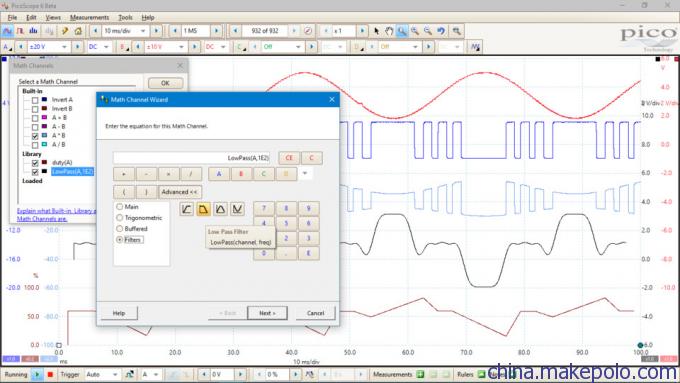The height and width of the screenshot is (383, 680).
Task: Open Channel A DC coupling dropdown
Action: point(106,47)
